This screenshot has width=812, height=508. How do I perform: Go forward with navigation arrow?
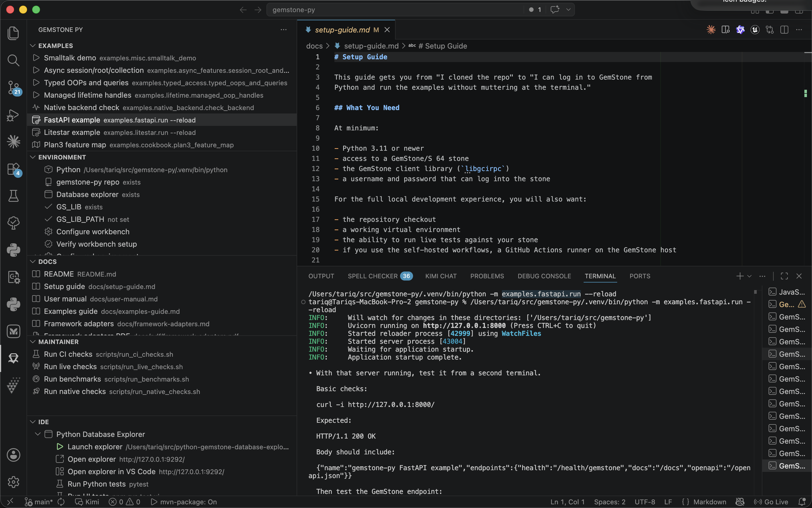pos(258,10)
